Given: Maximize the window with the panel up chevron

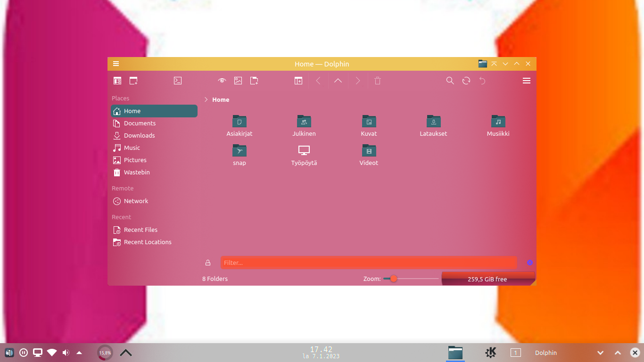Looking at the screenshot, I should 618,353.
